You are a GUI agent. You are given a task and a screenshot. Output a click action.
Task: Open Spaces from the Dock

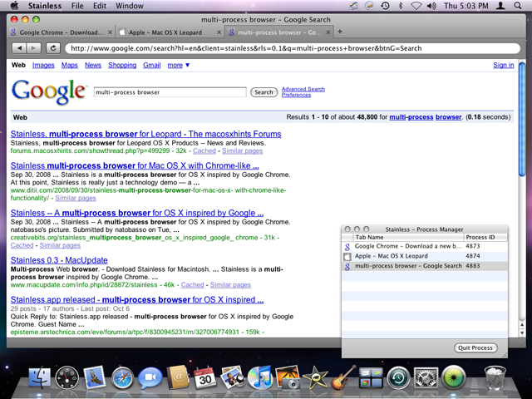tap(371, 377)
